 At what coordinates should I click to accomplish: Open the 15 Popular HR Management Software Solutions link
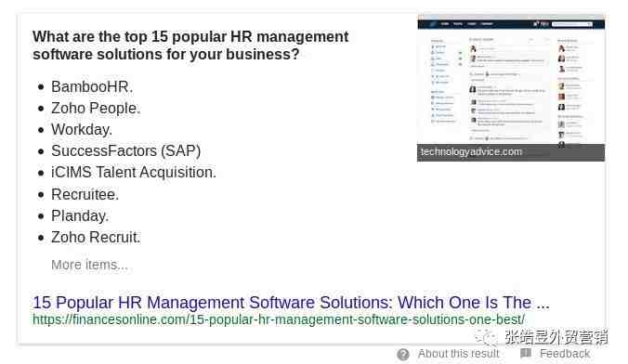pyautogui.click(x=291, y=303)
